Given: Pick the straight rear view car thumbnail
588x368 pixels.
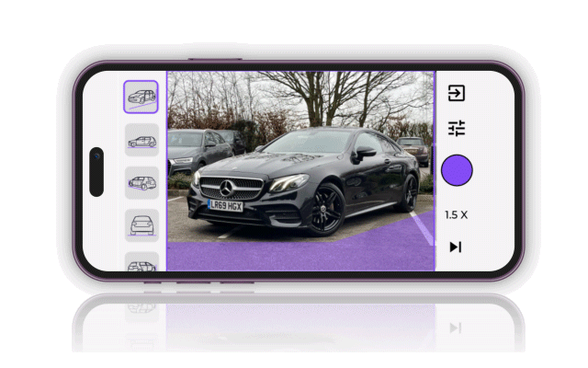Looking at the screenshot, I should coord(141,225).
